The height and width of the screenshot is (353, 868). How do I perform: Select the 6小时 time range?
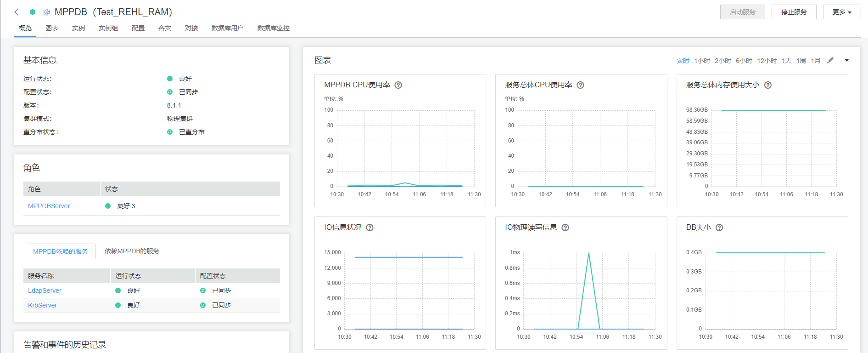[x=744, y=61]
